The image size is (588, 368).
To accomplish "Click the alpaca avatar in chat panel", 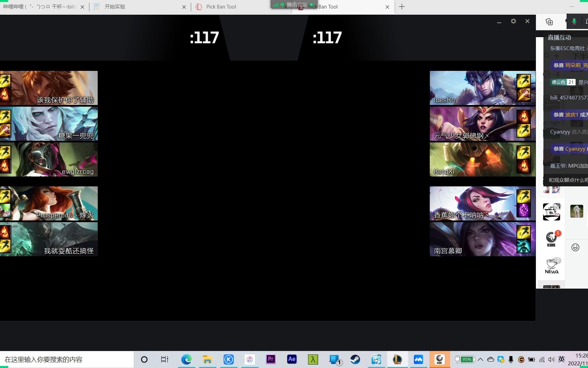I will (x=577, y=211).
